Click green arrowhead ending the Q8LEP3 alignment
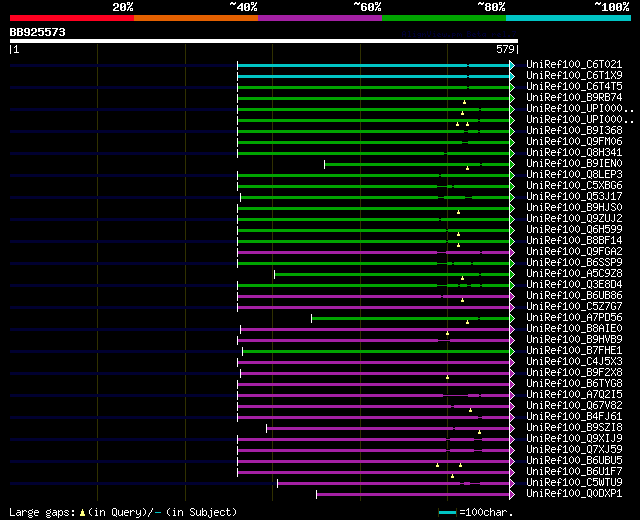This screenshot has height=520, width=640. 512,176
